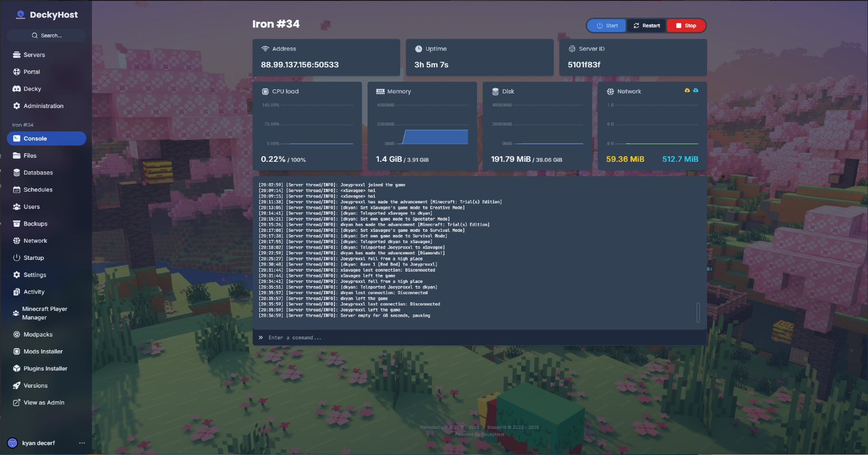This screenshot has height=455, width=868.
Task: Click the yellow upload icon in Network card
Action: click(687, 90)
